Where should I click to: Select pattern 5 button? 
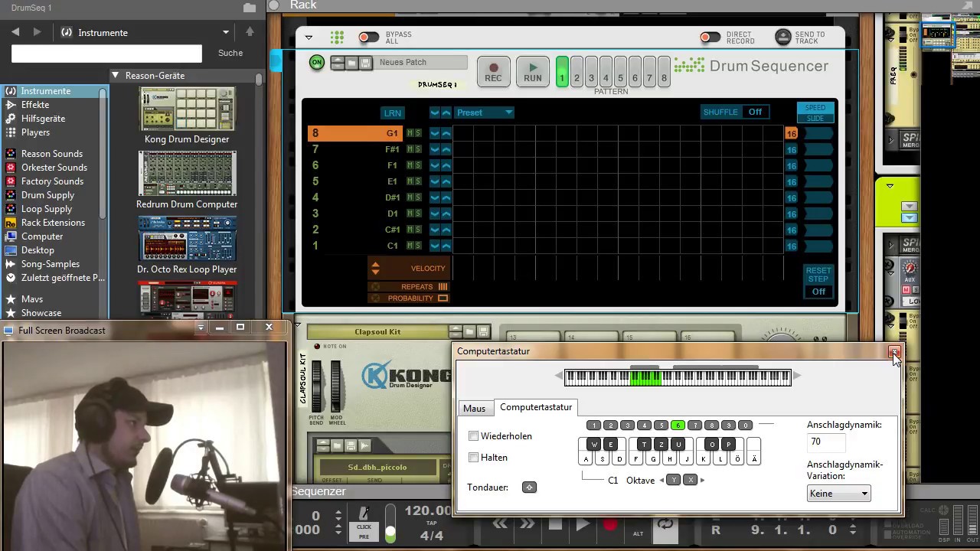pyautogui.click(x=620, y=71)
